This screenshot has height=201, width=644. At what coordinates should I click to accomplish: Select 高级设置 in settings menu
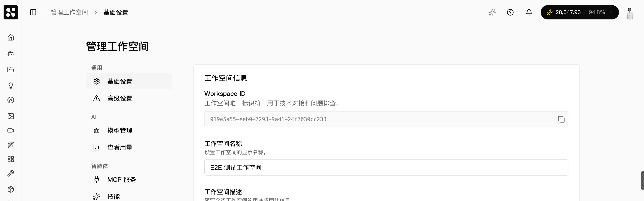click(x=129, y=98)
